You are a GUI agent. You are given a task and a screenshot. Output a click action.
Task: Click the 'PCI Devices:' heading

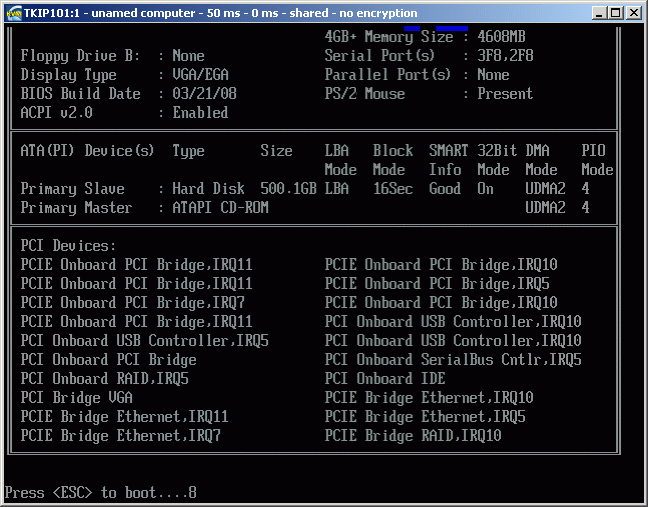tap(68, 246)
